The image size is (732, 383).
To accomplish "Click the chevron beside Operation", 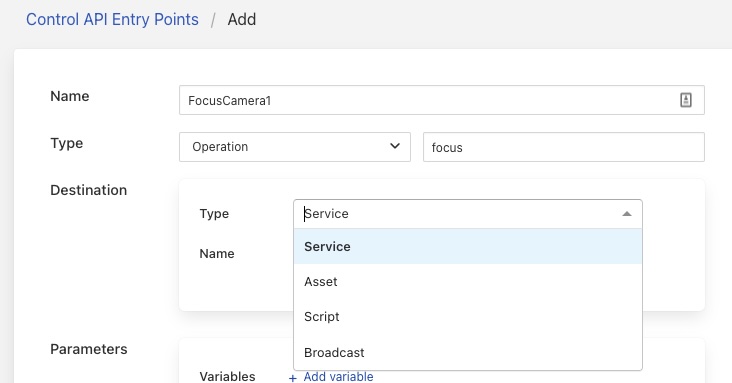I will pos(395,146).
